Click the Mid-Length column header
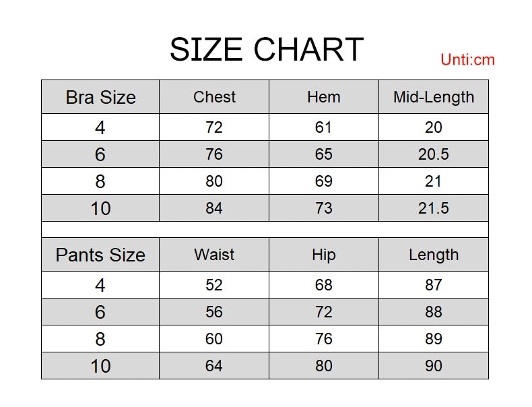The height and width of the screenshot is (407, 532). click(x=433, y=97)
